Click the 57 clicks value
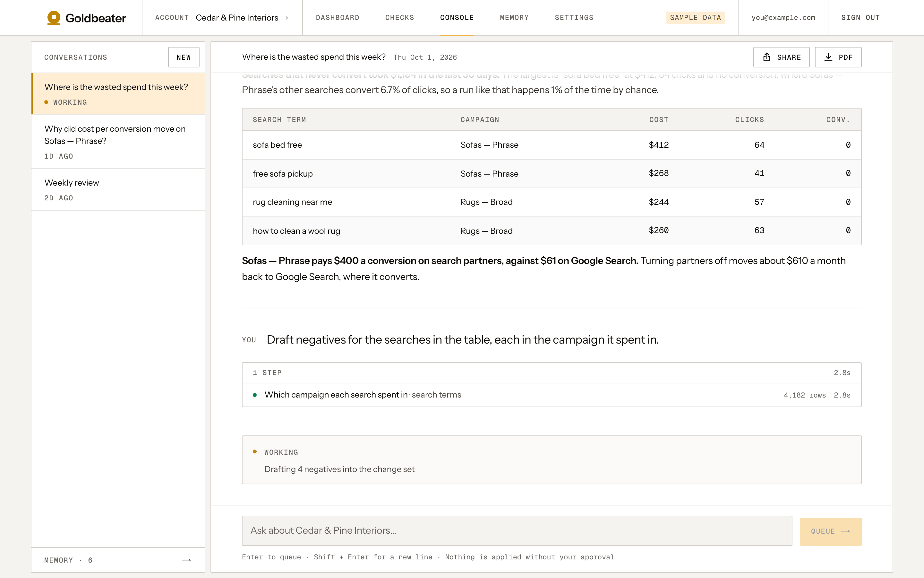The image size is (924, 578). click(759, 202)
